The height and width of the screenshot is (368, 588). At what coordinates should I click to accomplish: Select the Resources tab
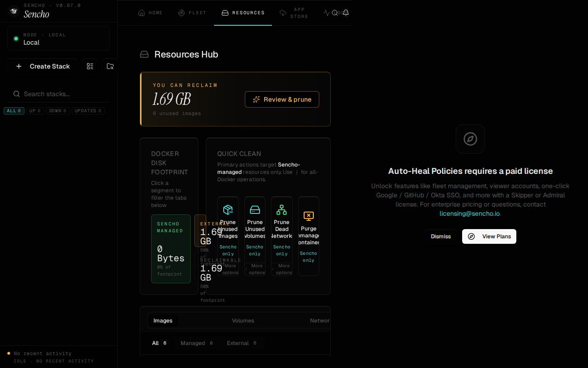click(x=243, y=13)
